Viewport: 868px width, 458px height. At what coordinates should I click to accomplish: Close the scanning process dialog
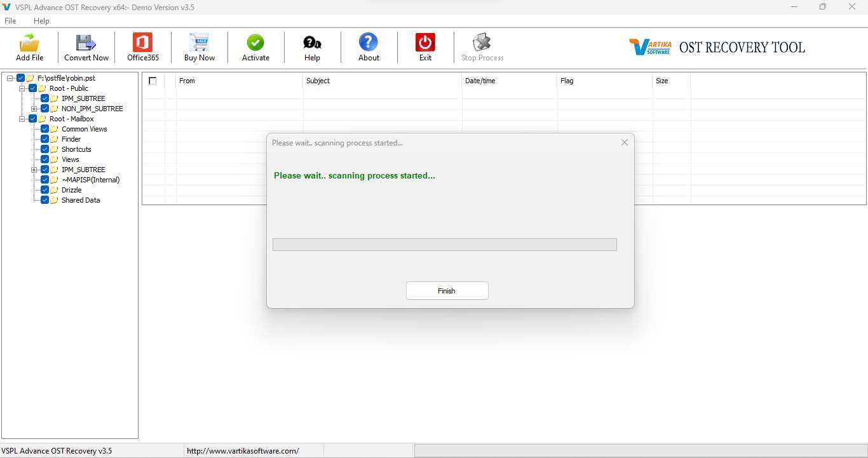pyautogui.click(x=624, y=142)
